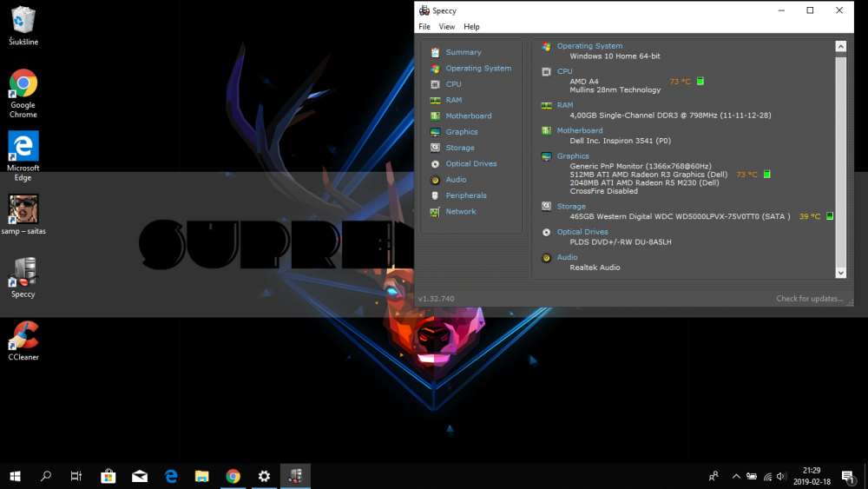Open Storage in the sidebar list
Viewport: 868px width, 489px height.
460,148
